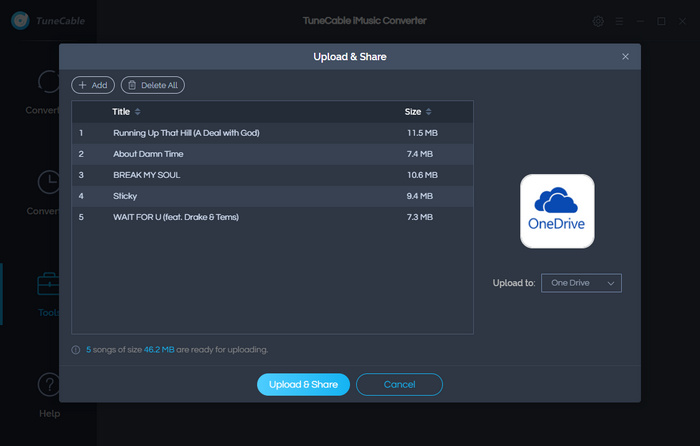Open the Upload to One Drive dropdown
The width and height of the screenshot is (700, 446).
[581, 283]
